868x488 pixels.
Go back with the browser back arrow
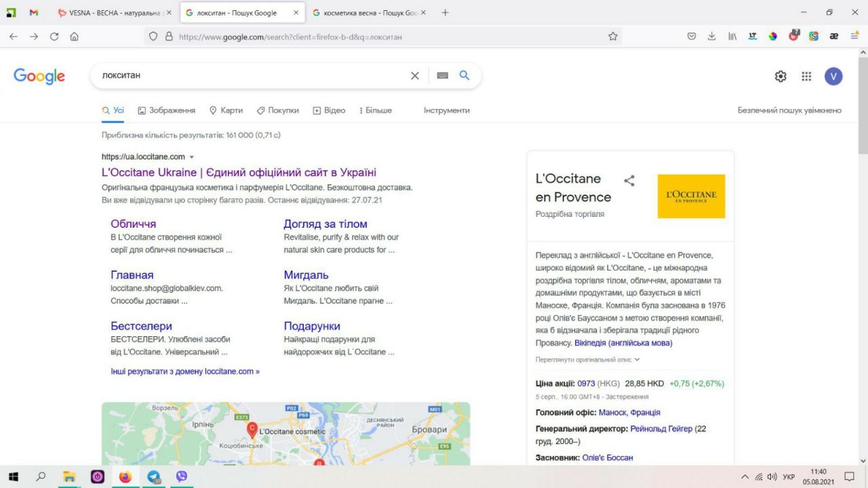(x=14, y=37)
